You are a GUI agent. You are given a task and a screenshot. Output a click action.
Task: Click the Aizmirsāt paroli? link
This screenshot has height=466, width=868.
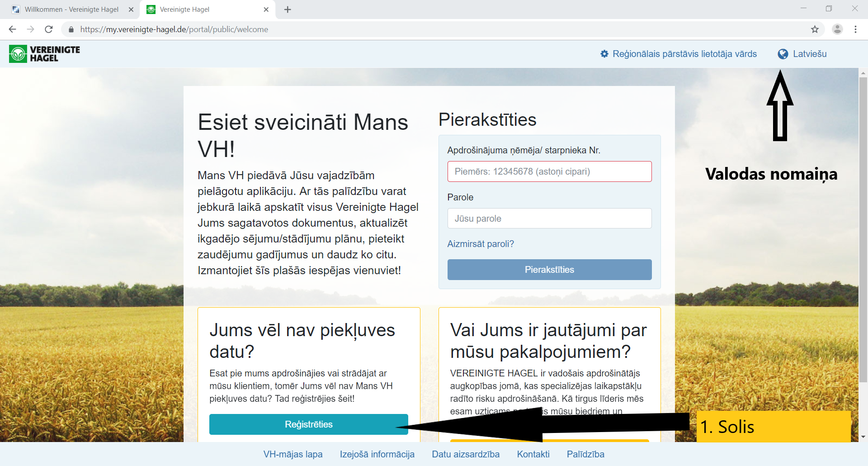(x=481, y=244)
